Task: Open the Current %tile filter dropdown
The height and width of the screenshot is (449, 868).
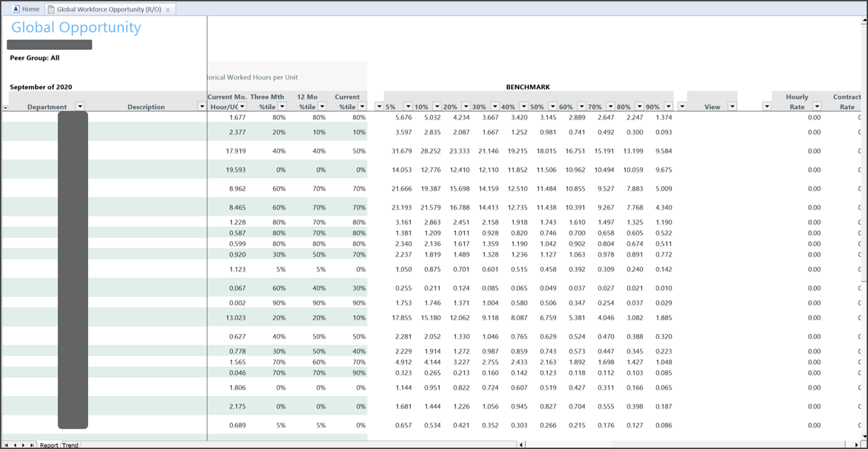Action: (362, 106)
